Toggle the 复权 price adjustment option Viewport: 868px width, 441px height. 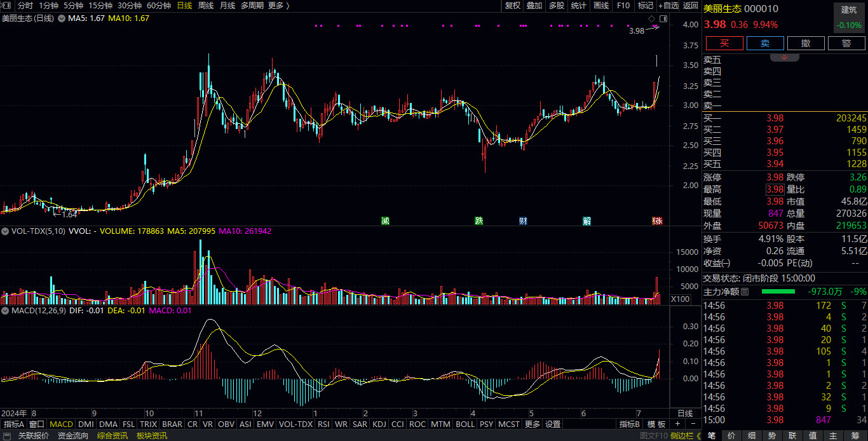point(512,6)
